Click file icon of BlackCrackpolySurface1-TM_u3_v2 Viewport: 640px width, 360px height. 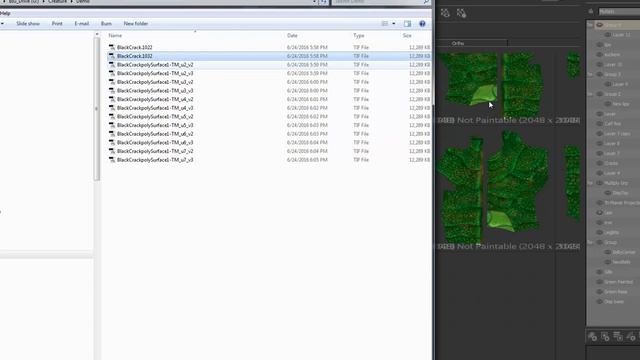tap(112, 82)
